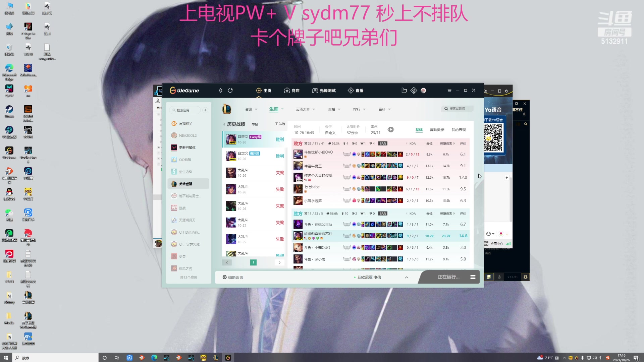644x362 pixels.
Task: Navigate back using the double-arrow icon
Action: pos(221,90)
